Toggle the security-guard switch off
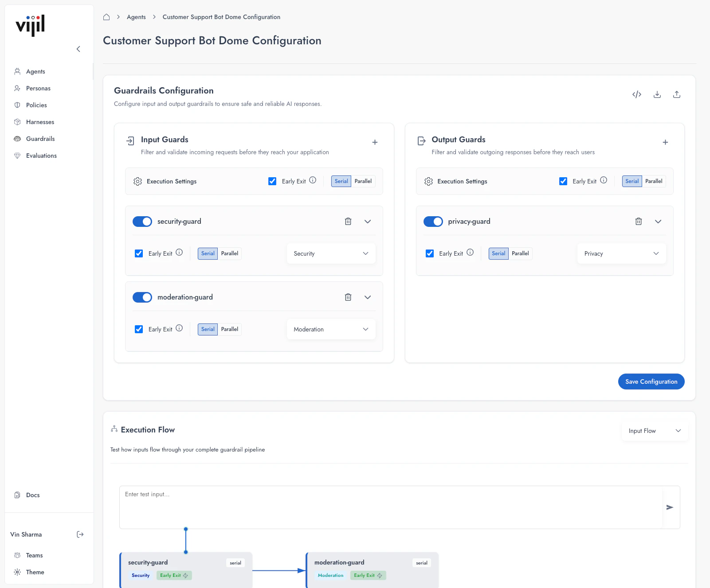The height and width of the screenshot is (588, 710). tap(142, 222)
